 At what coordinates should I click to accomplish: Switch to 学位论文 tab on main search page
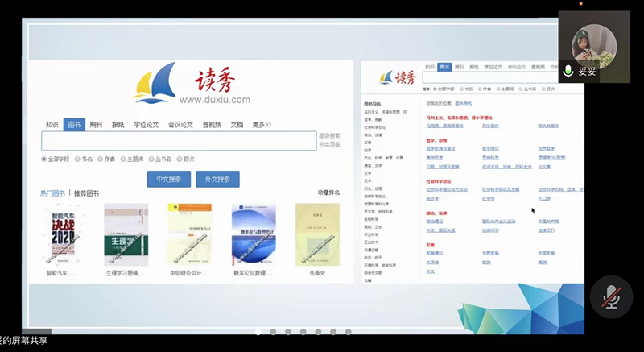(x=146, y=125)
